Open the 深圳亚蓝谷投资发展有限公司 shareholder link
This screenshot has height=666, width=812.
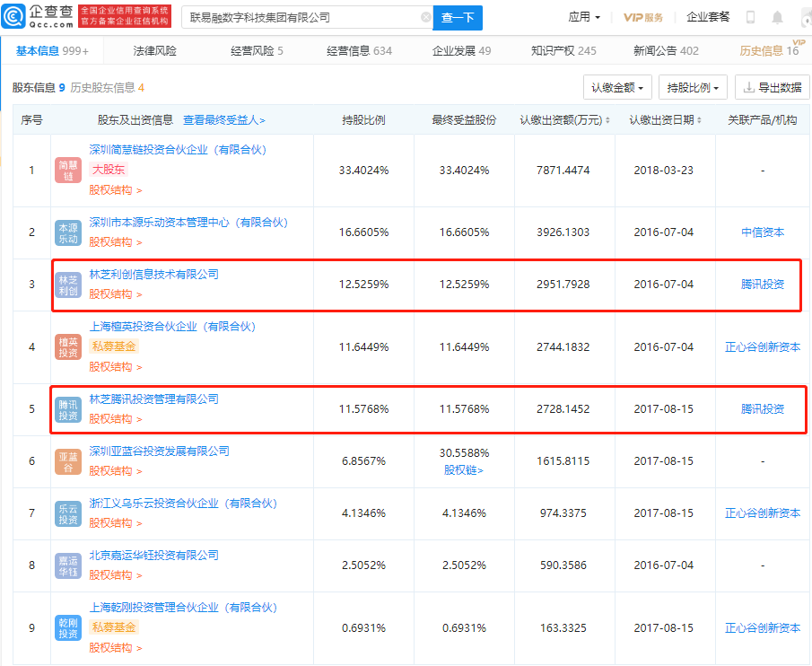coord(159,451)
